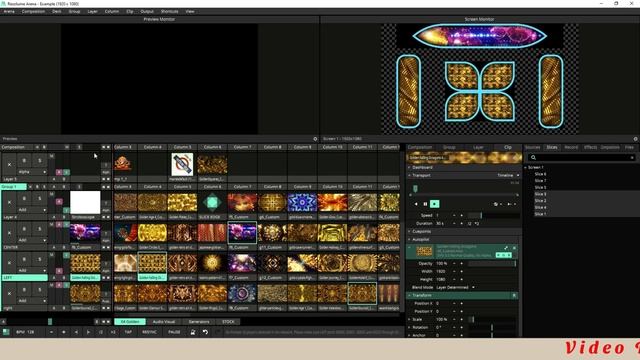Click the gear icon under Screen Monitor

coord(636,139)
